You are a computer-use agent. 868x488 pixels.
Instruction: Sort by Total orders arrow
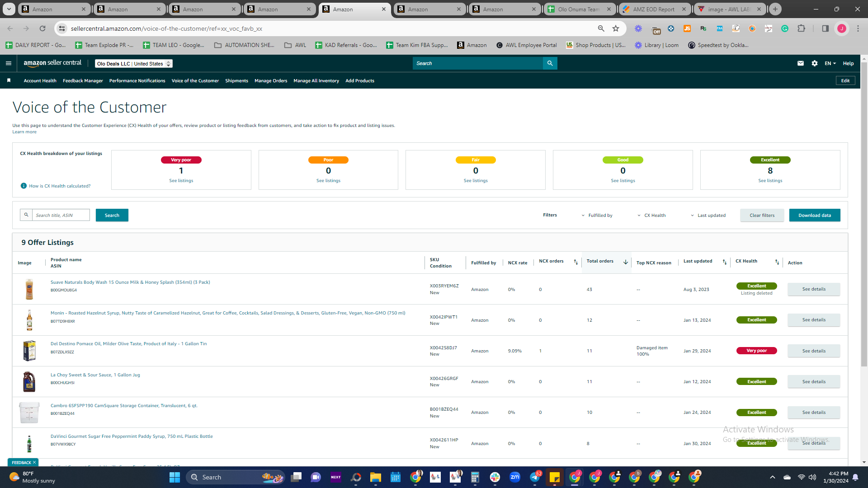626,262
